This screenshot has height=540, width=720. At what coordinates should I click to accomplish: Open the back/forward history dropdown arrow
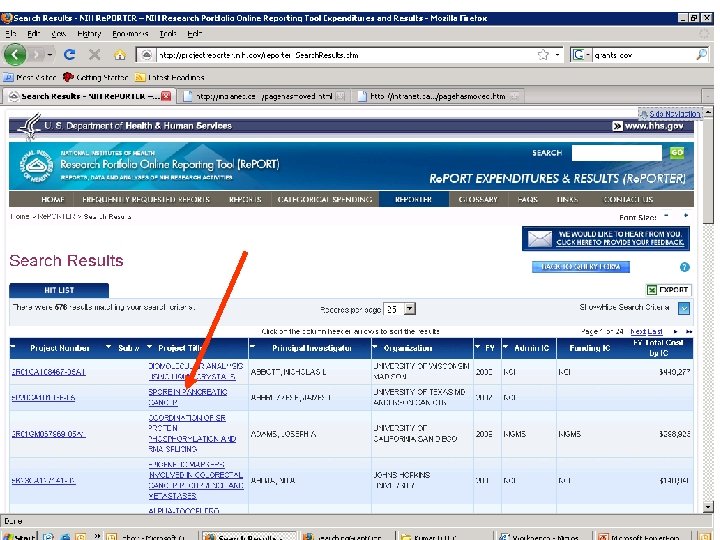coord(50,55)
